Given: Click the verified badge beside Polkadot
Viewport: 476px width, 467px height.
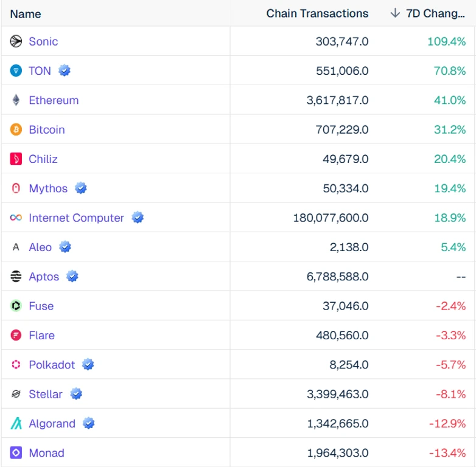Looking at the screenshot, I should coord(88,364).
